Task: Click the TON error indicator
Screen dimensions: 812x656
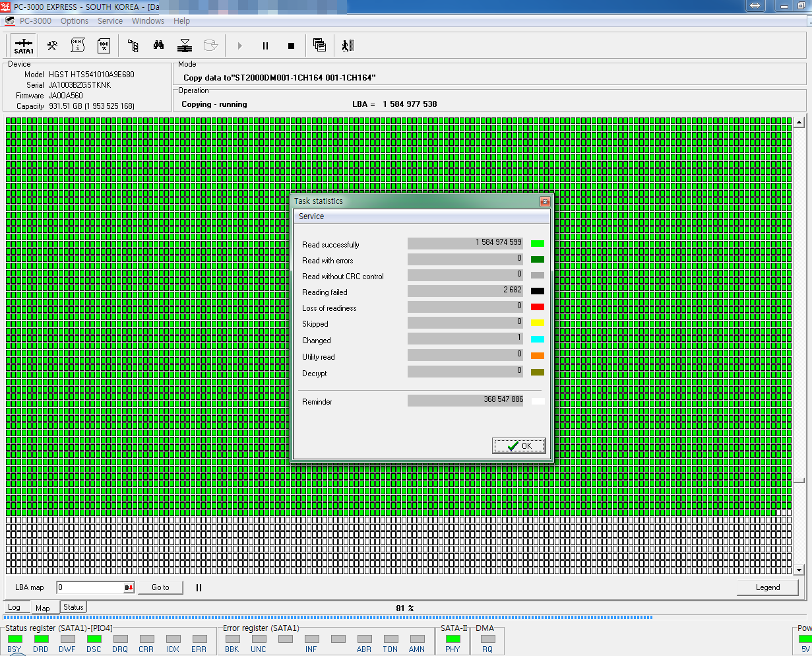Action: pos(390,639)
